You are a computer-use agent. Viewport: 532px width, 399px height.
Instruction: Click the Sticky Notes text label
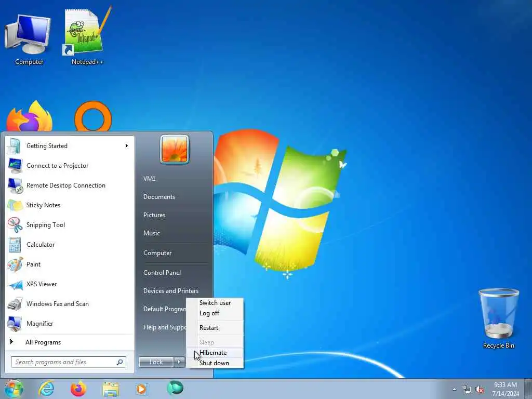(x=43, y=205)
